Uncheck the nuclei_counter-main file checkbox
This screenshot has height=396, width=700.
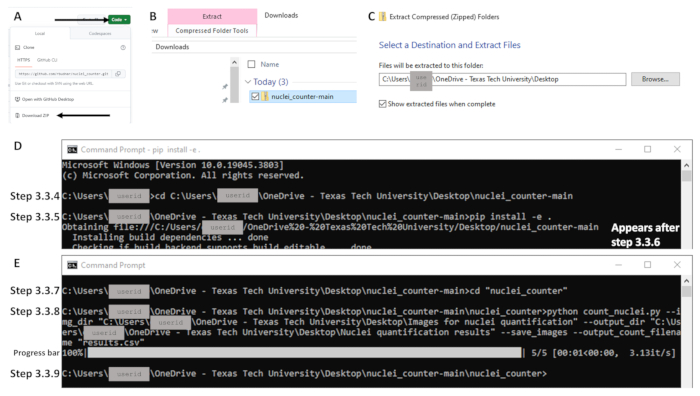[255, 96]
